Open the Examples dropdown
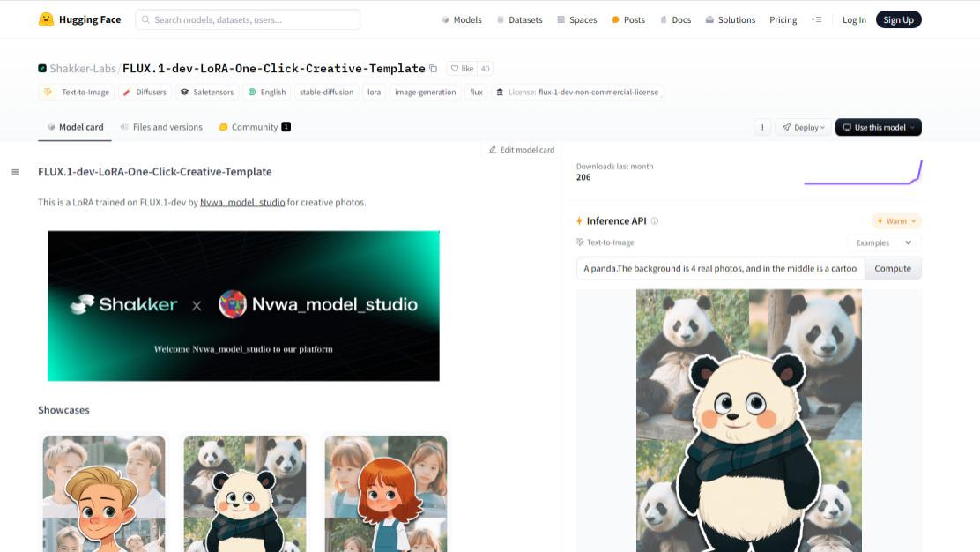This screenshot has height=552, width=980. pos(884,242)
